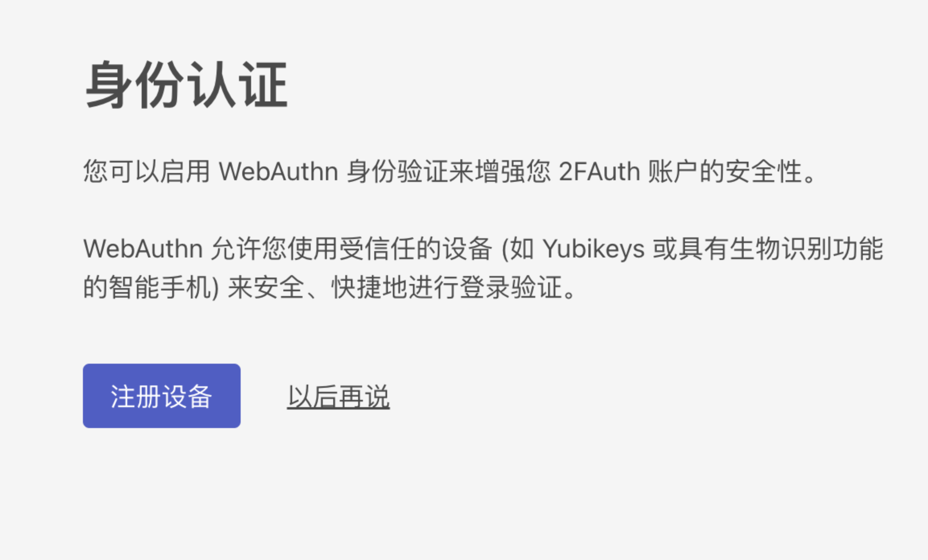Click 您可以启用 starting the first paragraph
The height and width of the screenshot is (560, 928).
(147, 172)
